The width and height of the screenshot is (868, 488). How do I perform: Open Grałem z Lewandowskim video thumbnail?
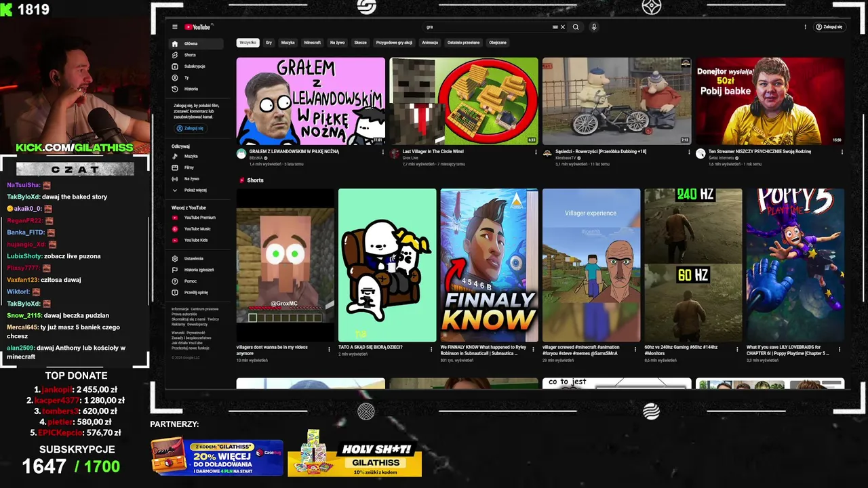[311, 101]
